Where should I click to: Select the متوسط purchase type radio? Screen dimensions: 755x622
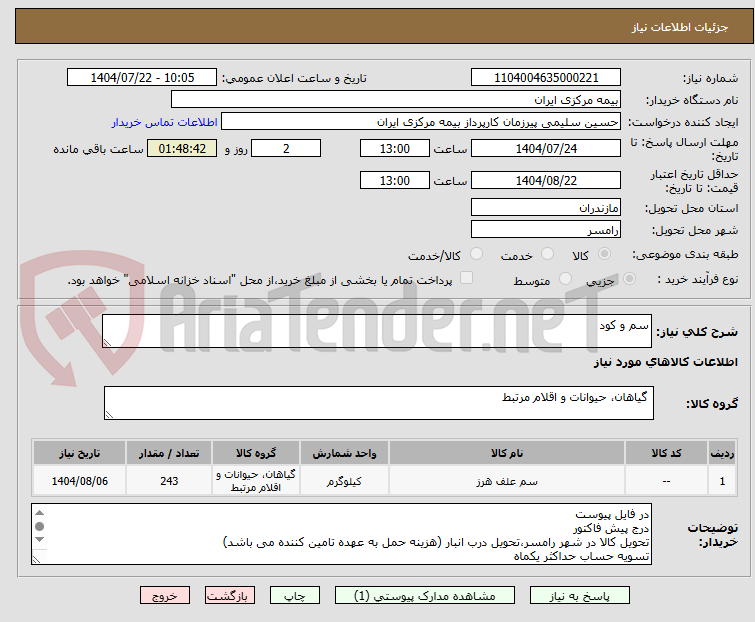click(x=565, y=279)
